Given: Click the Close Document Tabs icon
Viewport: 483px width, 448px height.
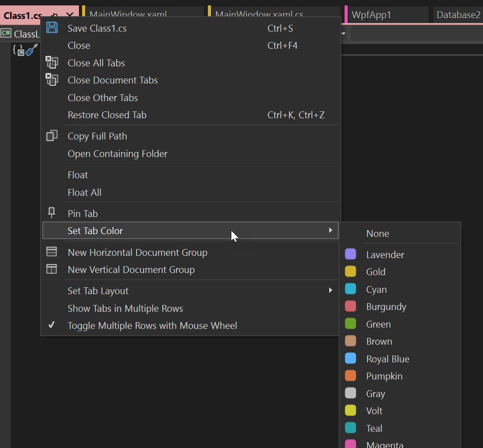Looking at the screenshot, I should point(52,80).
